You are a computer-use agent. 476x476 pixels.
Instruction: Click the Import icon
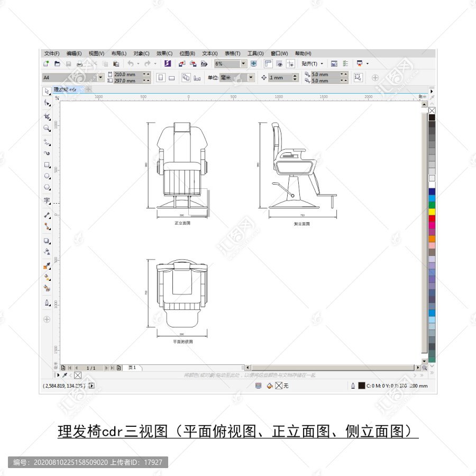[182, 64]
